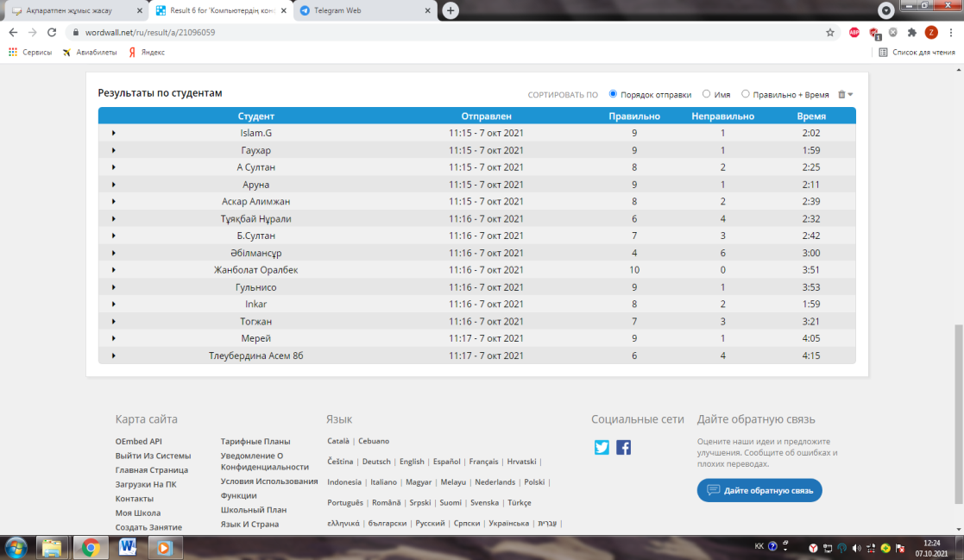Expand the Inkar row
Image resolution: width=964 pixels, height=560 pixels.
(114, 304)
